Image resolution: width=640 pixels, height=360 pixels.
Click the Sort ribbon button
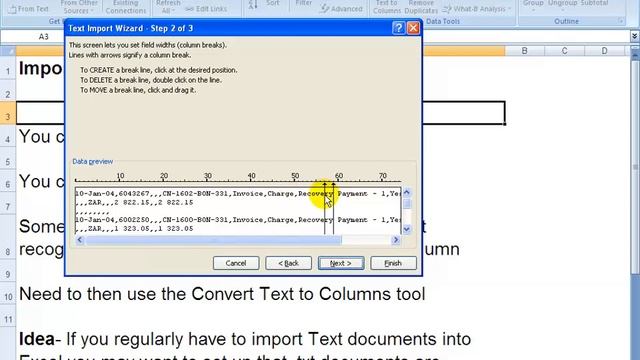point(273,4)
